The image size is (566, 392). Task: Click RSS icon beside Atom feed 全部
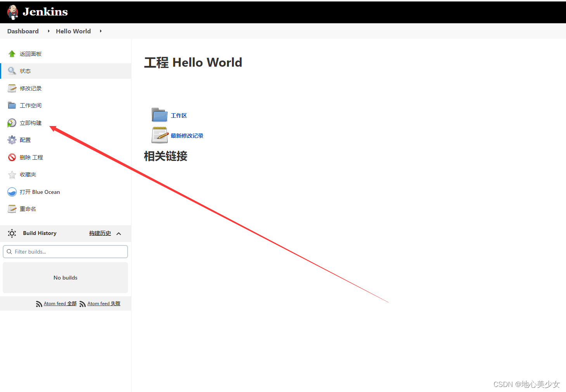[x=39, y=304]
